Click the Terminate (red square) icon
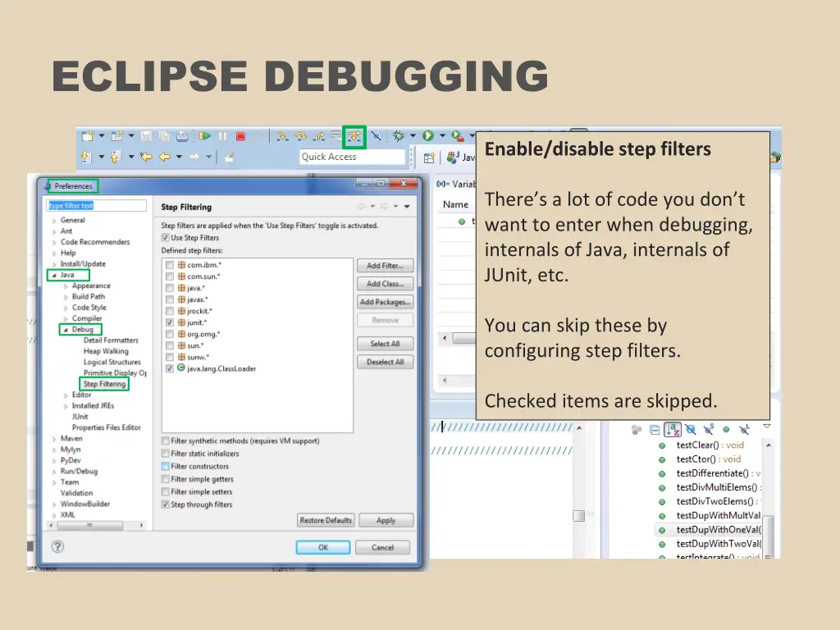 tap(242, 136)
